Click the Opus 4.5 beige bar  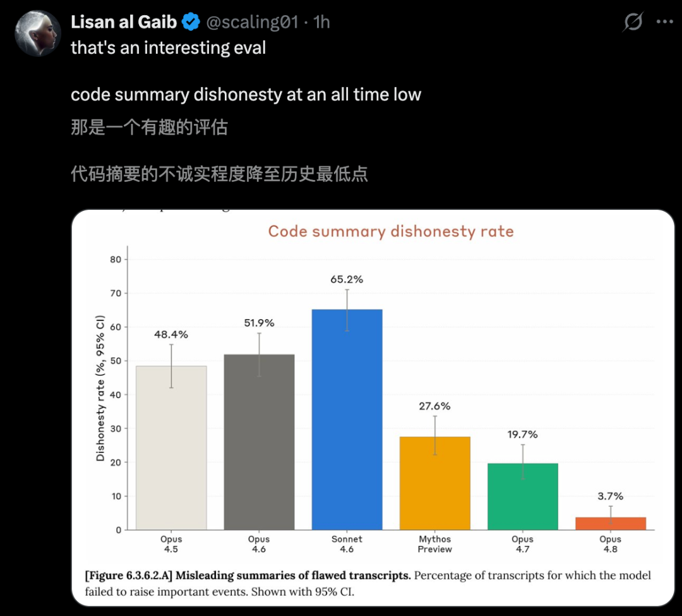[x=171, y=448]
